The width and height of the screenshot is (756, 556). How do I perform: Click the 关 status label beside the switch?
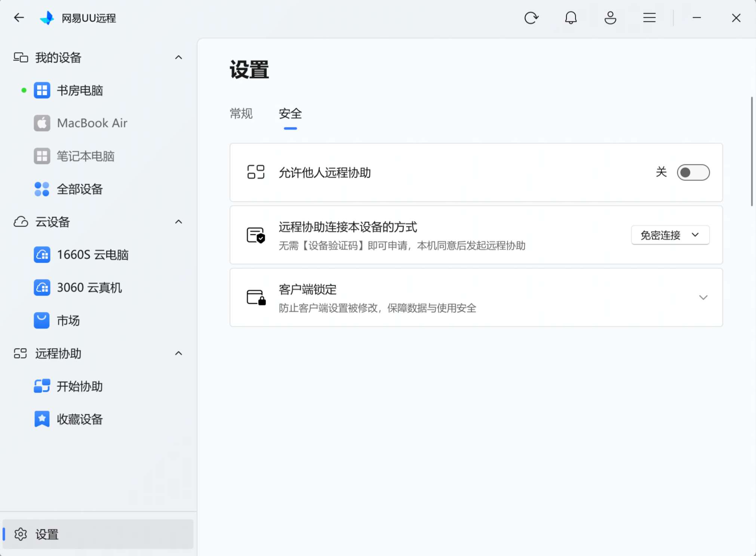pos(661,172)
